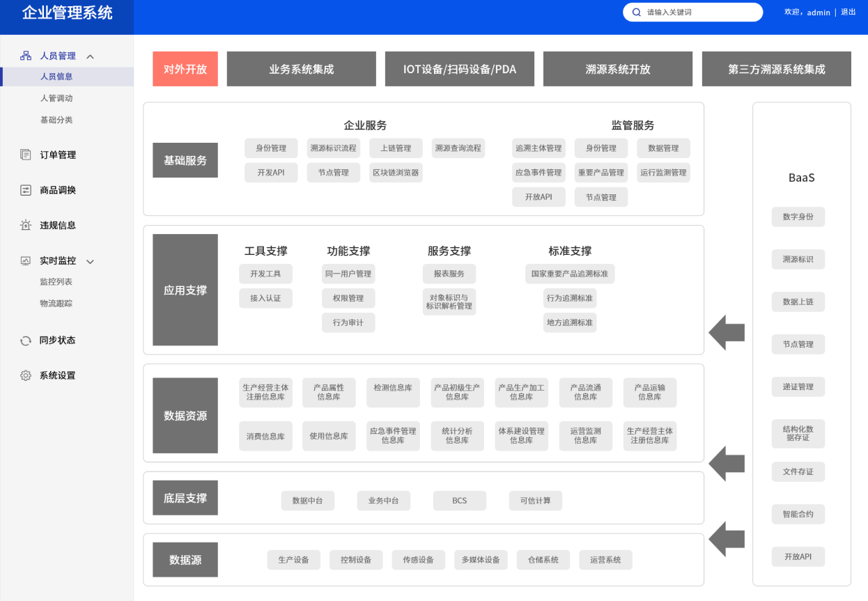Click the 违规信息 alert icon
The image size is (868, 601).
point(26,225)
